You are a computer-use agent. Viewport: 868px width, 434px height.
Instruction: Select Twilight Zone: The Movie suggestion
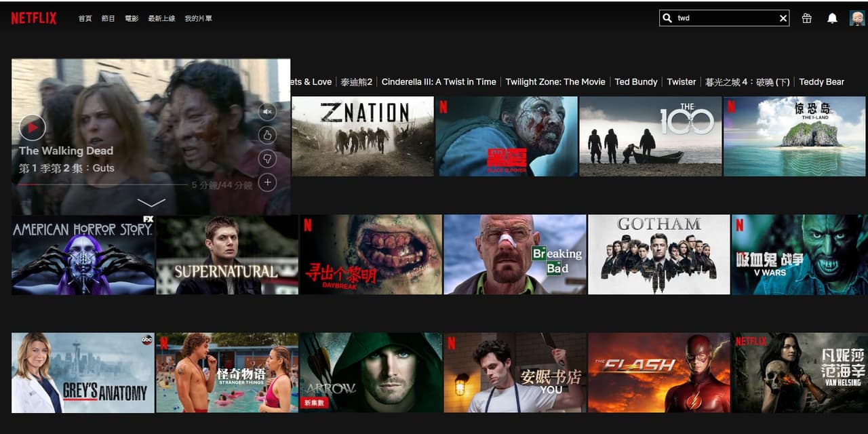[x=555, y=82]
